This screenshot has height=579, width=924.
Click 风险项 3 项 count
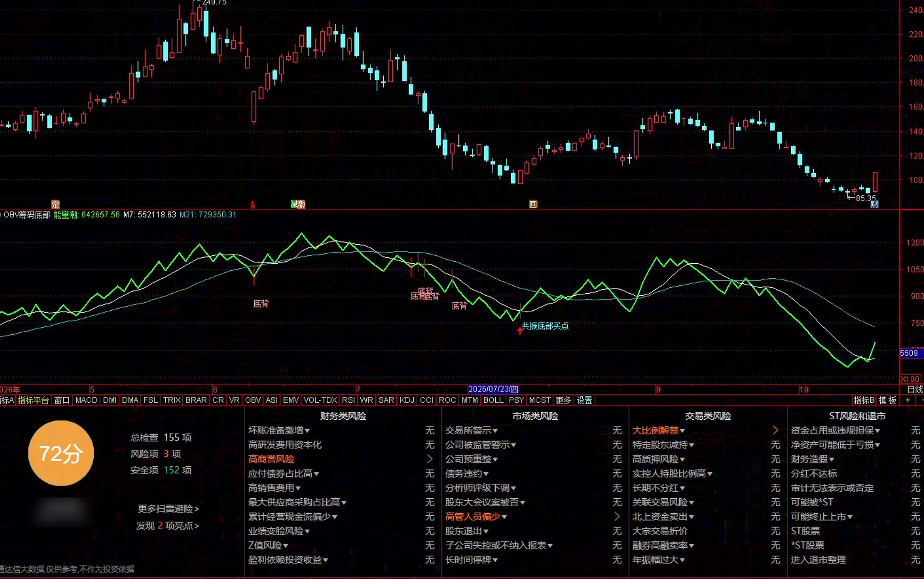pyautogui.click(x=156, y=453)
